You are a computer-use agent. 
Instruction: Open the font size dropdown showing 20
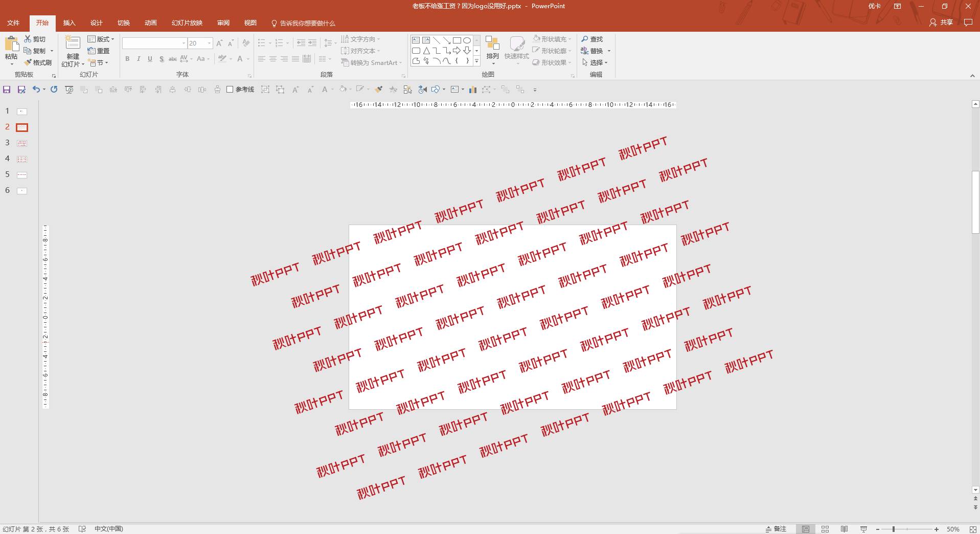209,43
